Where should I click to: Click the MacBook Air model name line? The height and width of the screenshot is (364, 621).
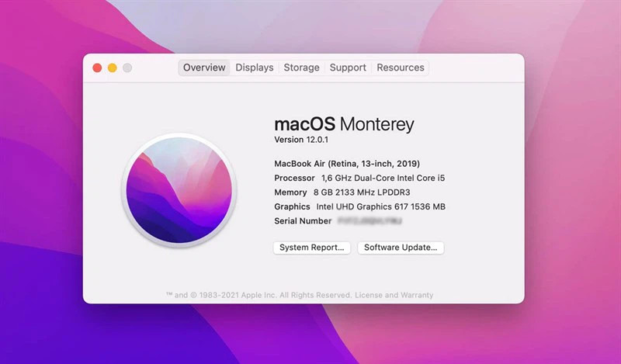347,164
